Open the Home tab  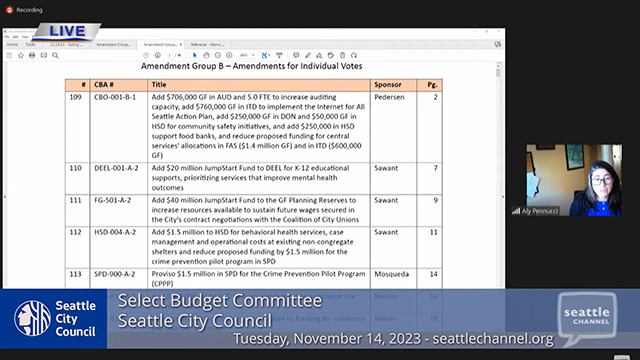pyautogui.click(x=12, y=44)
